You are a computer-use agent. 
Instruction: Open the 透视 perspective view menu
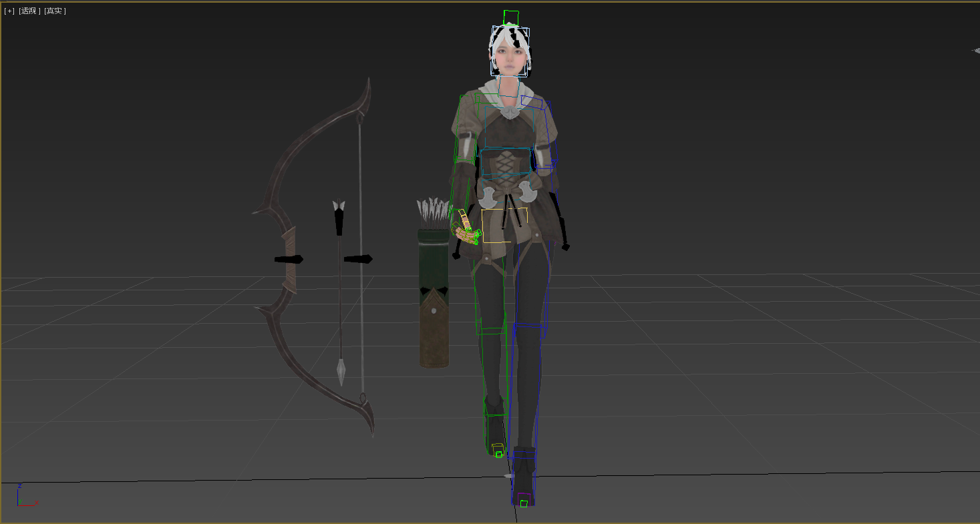[x=29, y=11]
